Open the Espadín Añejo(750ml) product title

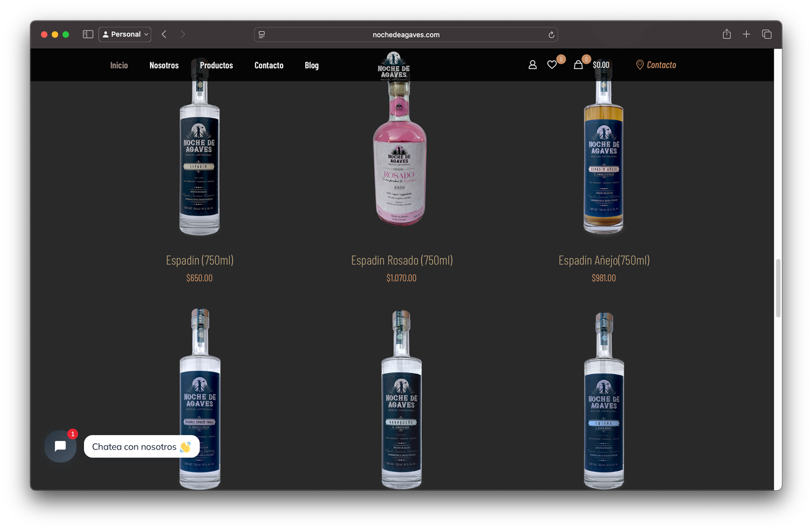tap(604, 260)
